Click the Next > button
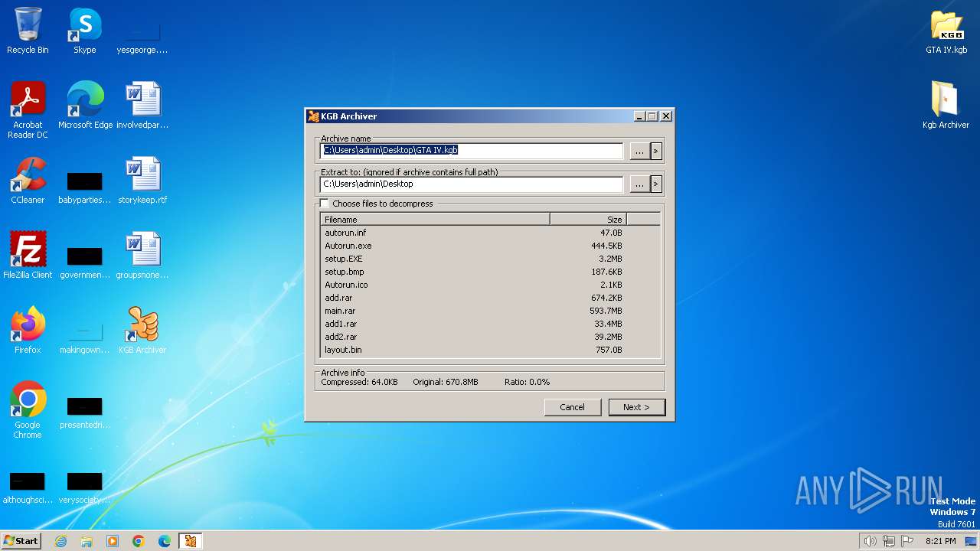The image size is (980, 551). click(x=637, y=407)
